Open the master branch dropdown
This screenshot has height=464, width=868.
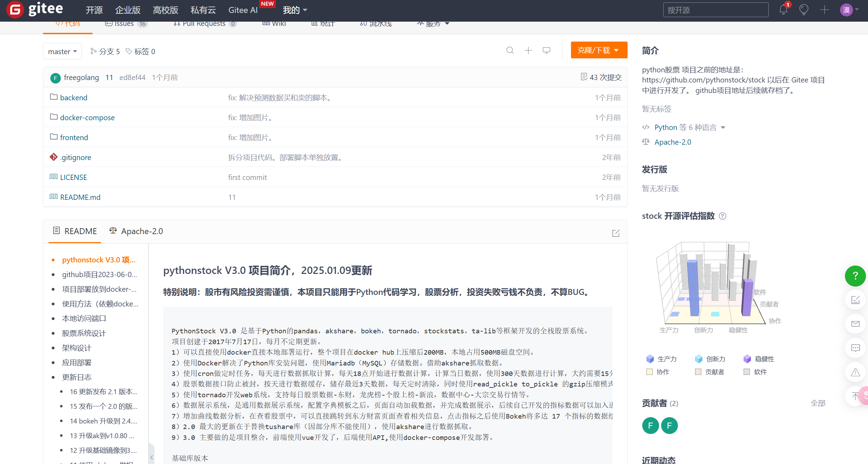[x=62, y=51]
